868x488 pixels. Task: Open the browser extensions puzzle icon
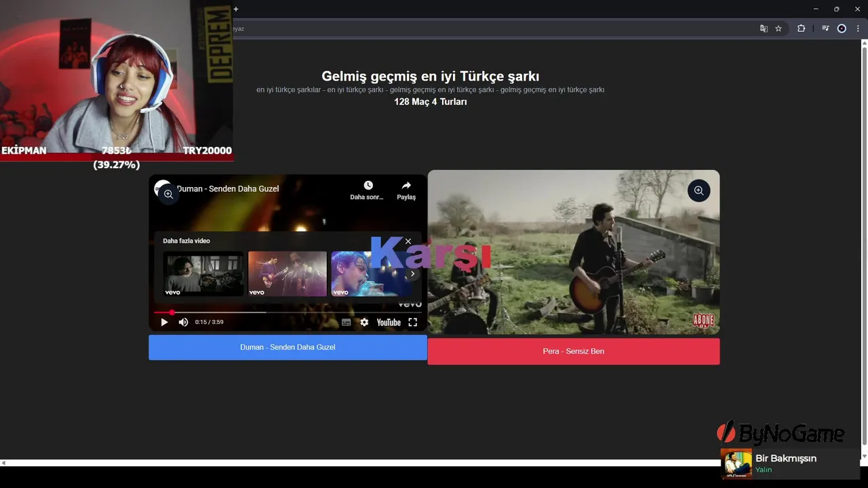point(801,28)
